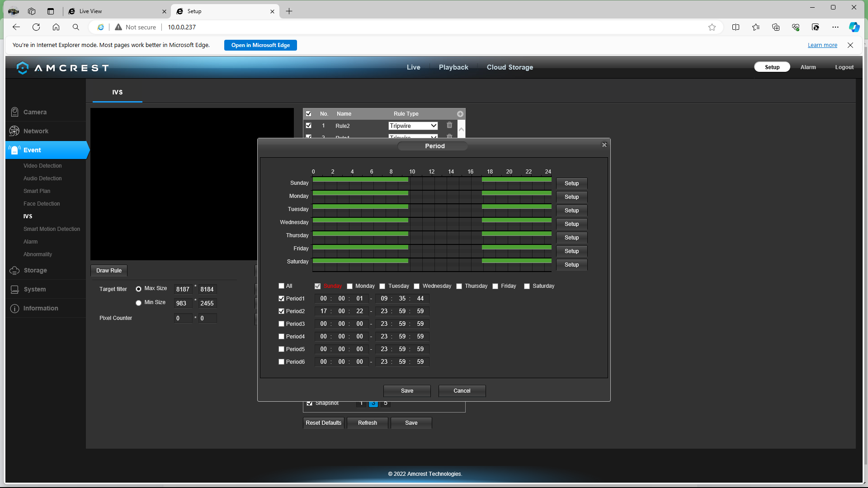Click the browser refresh icon
Screen dimensions: 868x488
pos(36,27)
